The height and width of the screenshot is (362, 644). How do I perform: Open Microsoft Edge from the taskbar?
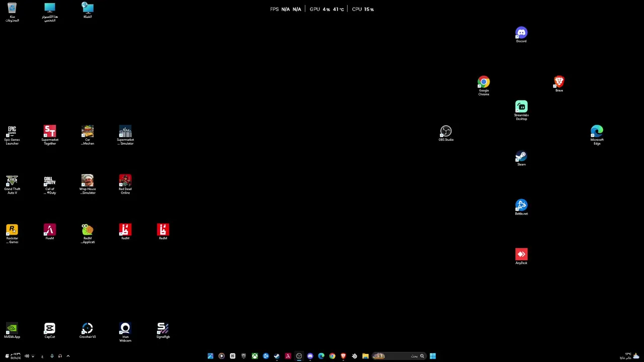(x=321, y=356)
